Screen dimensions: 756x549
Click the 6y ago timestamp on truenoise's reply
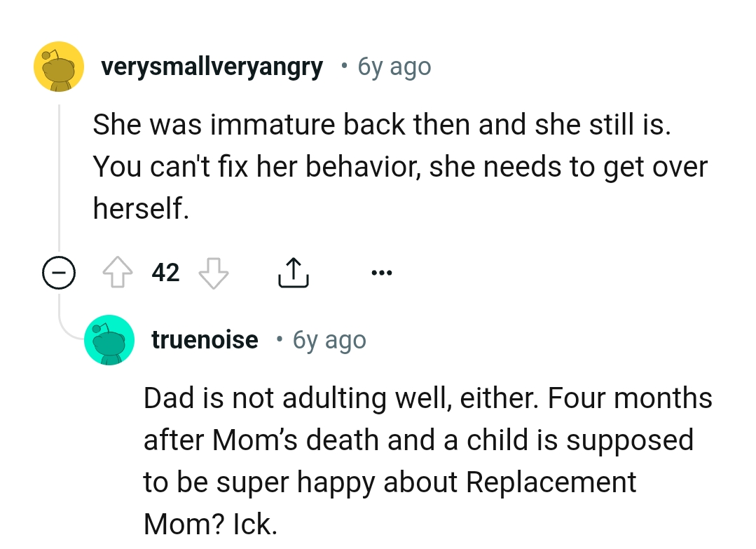(328, 339)
